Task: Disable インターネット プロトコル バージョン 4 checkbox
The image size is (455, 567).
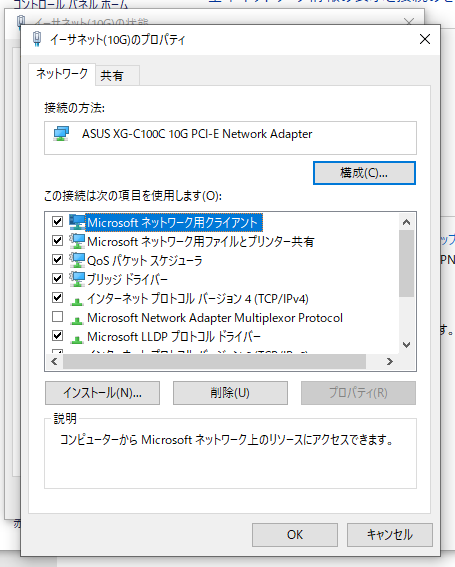Action: [x=58, y=298]
